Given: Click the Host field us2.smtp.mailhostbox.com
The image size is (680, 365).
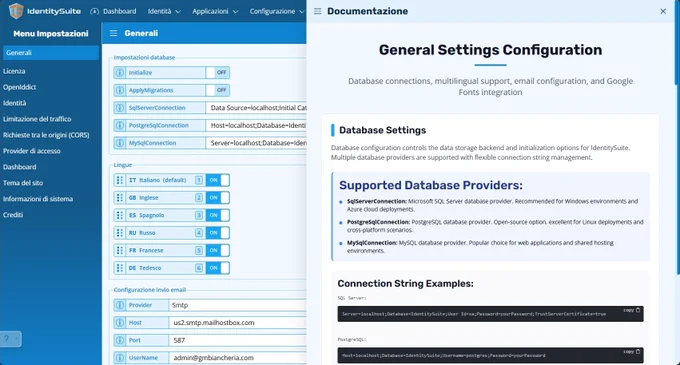Looking at the screenshot, I should pos(238,323).
